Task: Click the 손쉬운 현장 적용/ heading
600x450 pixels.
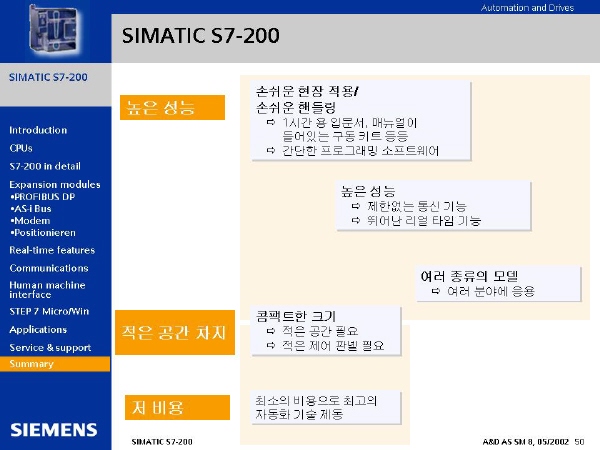Action: pos(307,91)
